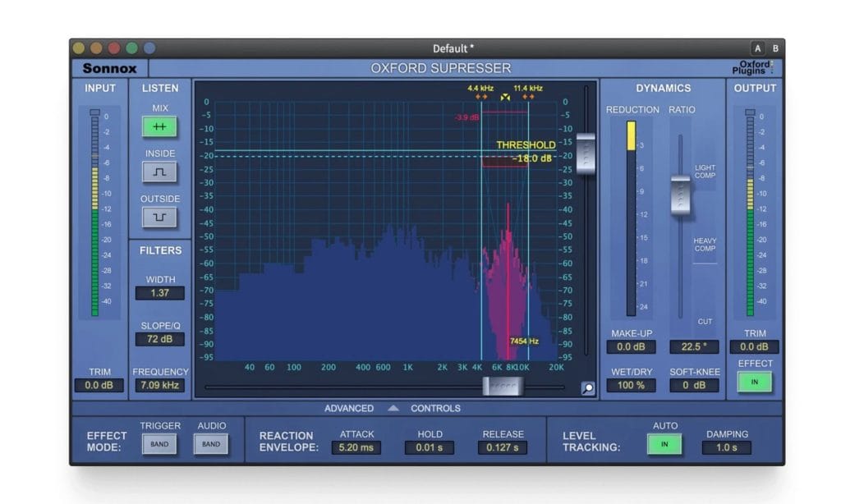Click the Oxford Plugins logo
The width and height of the screenshot is (841, 504).
click(x=752, y=68)
